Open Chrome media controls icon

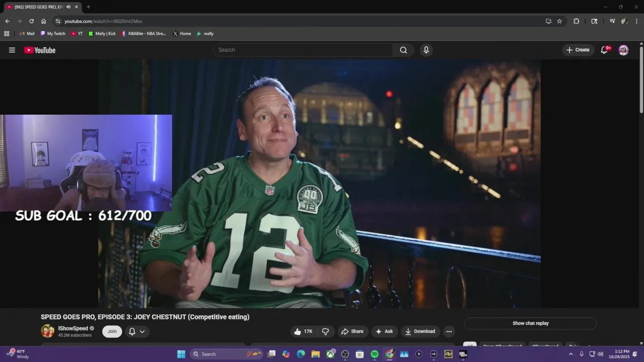coord(612,21)
